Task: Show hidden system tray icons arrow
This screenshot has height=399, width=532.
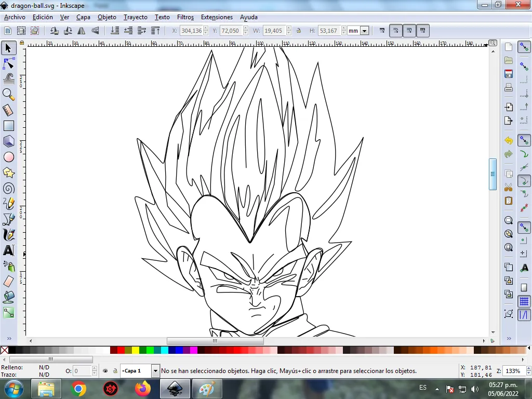Action: [437, 389]
